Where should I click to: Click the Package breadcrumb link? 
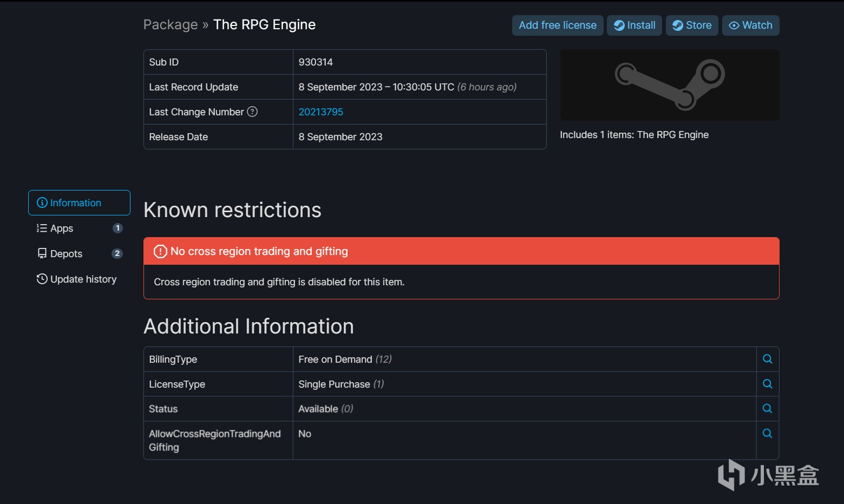pos(171,25)
